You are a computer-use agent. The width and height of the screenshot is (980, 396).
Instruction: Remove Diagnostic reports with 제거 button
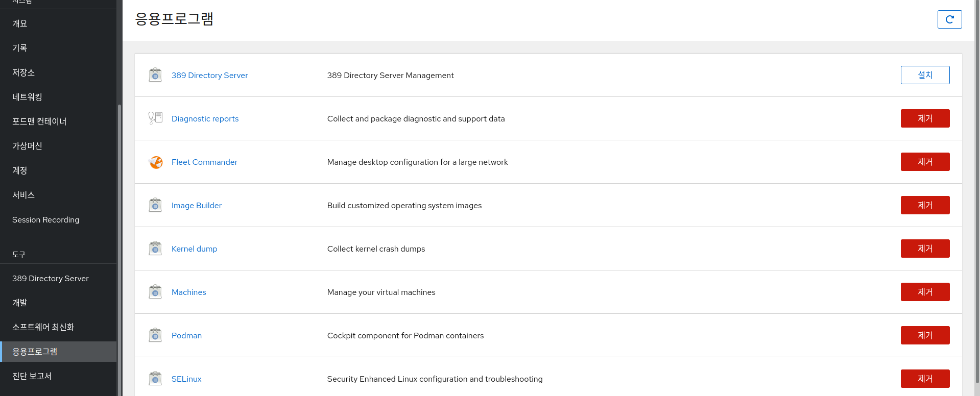click(x=925, y=118)
